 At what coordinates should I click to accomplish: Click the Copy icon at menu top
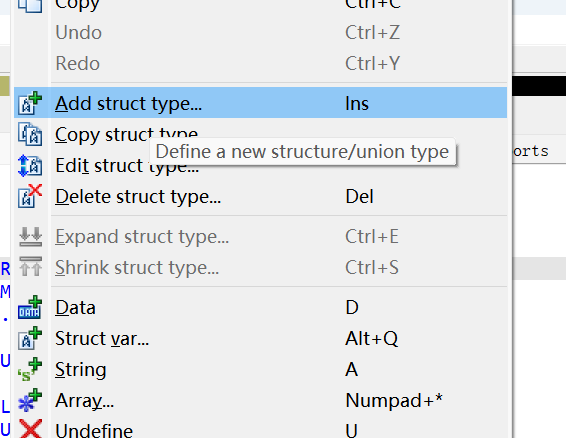30,6
